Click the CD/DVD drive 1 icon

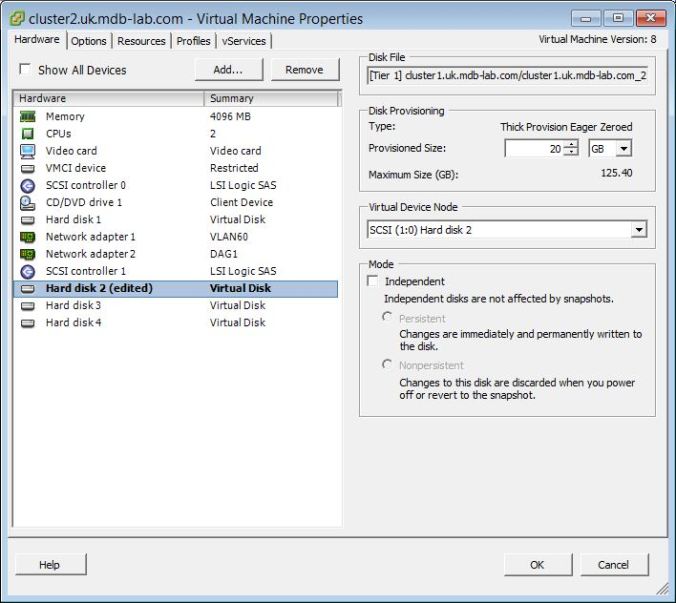click(27, 202)
